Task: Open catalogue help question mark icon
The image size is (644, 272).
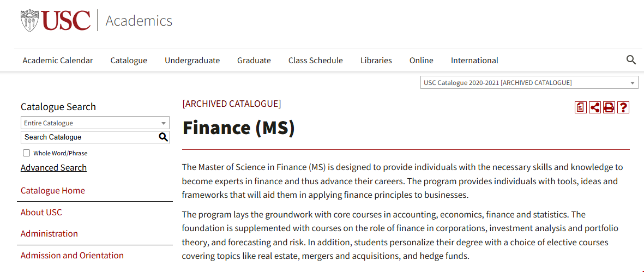Action: point(623,107)
